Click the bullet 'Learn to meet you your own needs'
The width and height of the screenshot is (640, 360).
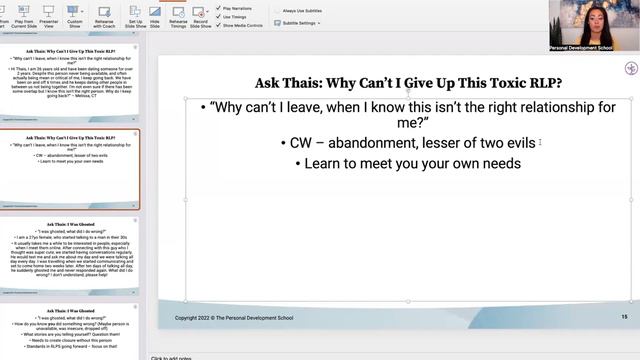408,163
